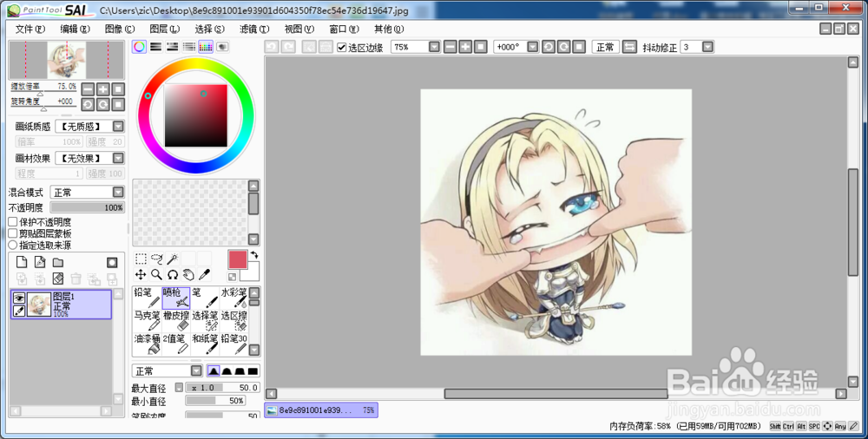The width and height of the screenshot is (868, 439).
Task: Open the 画纸质感 dropdown
Action: click(118, 127)
